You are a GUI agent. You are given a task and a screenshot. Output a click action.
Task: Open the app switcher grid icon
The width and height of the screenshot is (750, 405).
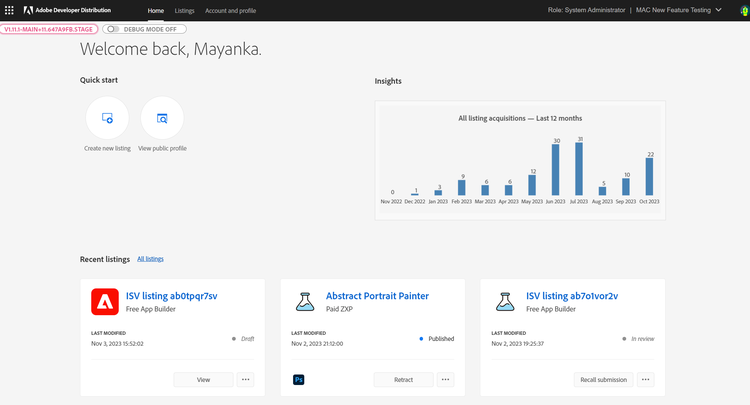(x=10, y=10)
